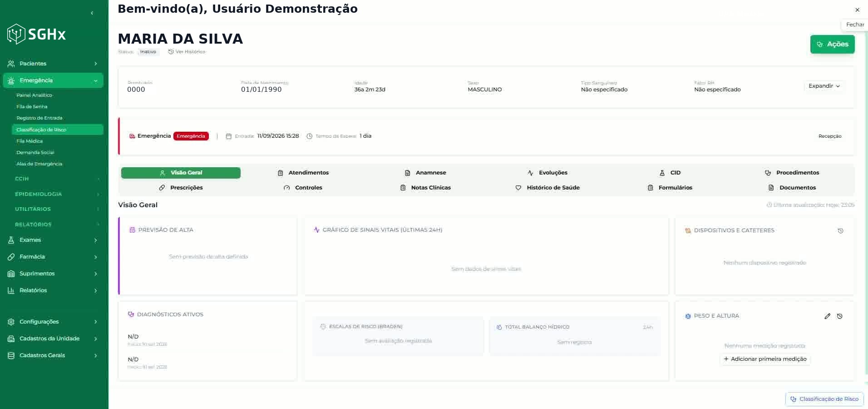
Task: Select the Histórico de Saúde tab
Action: tap(547, 188)
